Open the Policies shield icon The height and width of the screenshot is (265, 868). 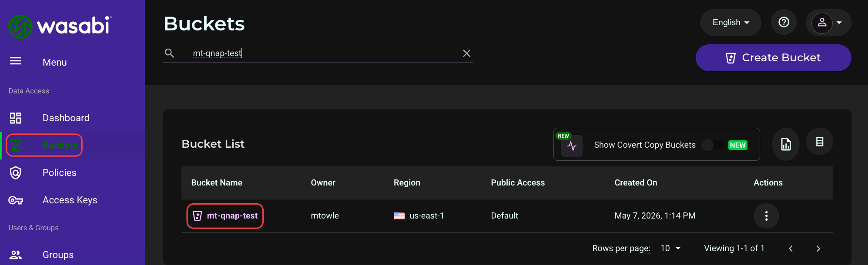(x=16, y=173)
